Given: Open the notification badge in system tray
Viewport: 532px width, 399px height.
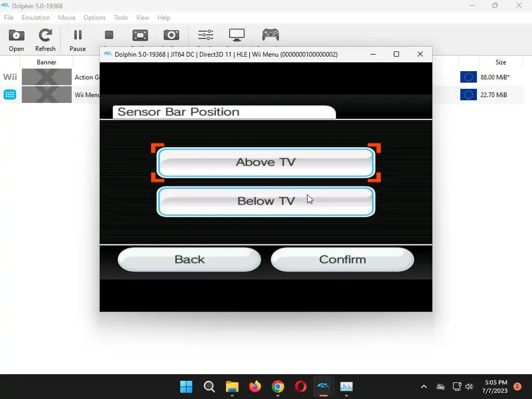Looking at the screenshot, I should coord(517,387).
